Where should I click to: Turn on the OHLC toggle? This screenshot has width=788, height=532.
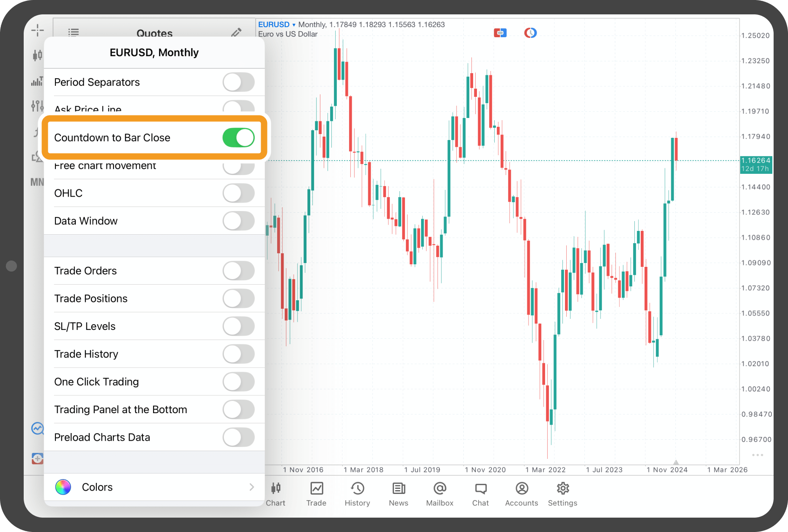click(238, 193)
